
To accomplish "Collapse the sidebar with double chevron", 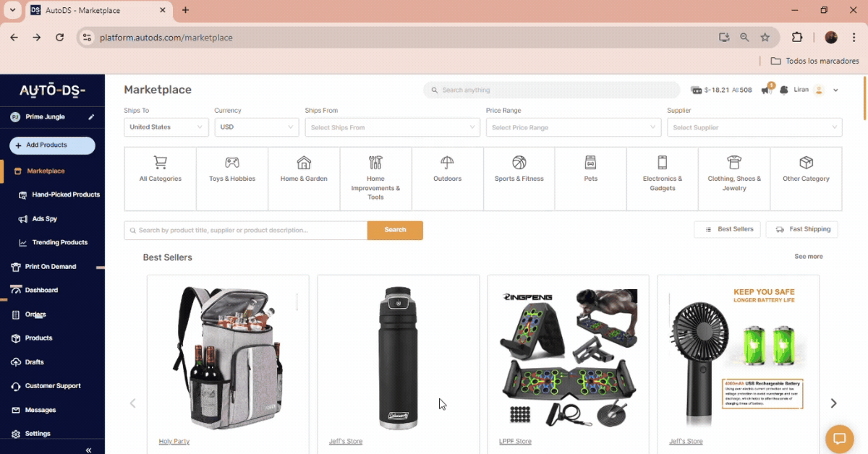I will tap(88, 450).
